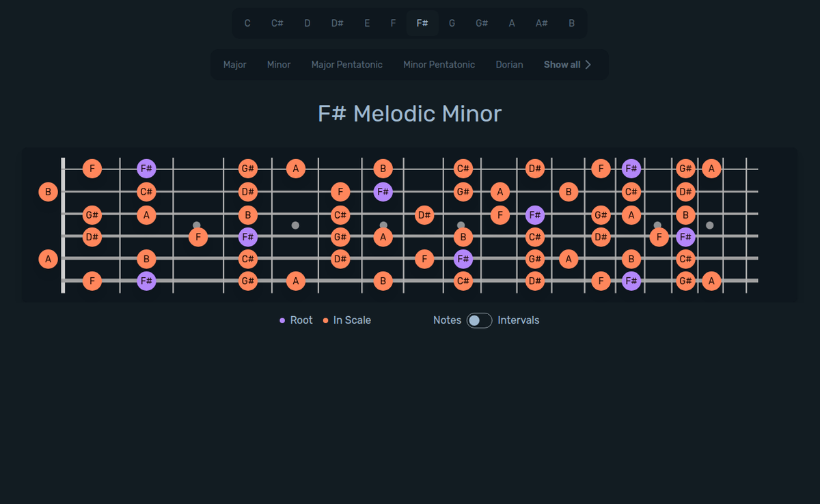Click the purple F# root at the second fret, top string
This screenshot has width=820, height=504.
click(146, 168)
